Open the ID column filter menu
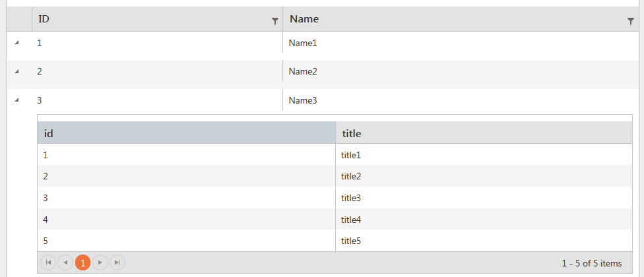644x277 pixels. pyautogui.click(x=275, y=20)
